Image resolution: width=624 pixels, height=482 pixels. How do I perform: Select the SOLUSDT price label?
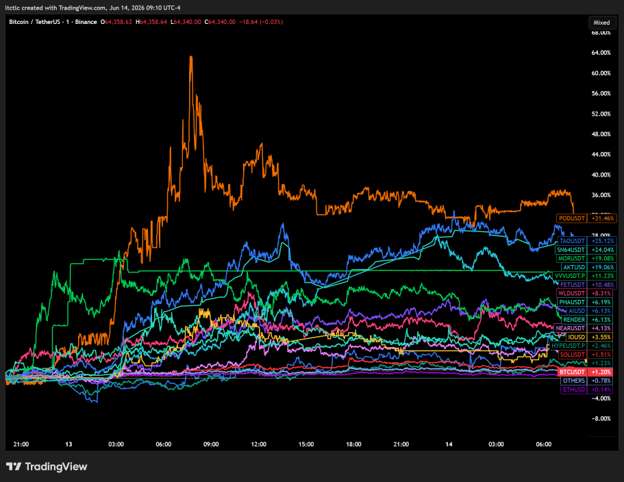[x=572, y=355]
